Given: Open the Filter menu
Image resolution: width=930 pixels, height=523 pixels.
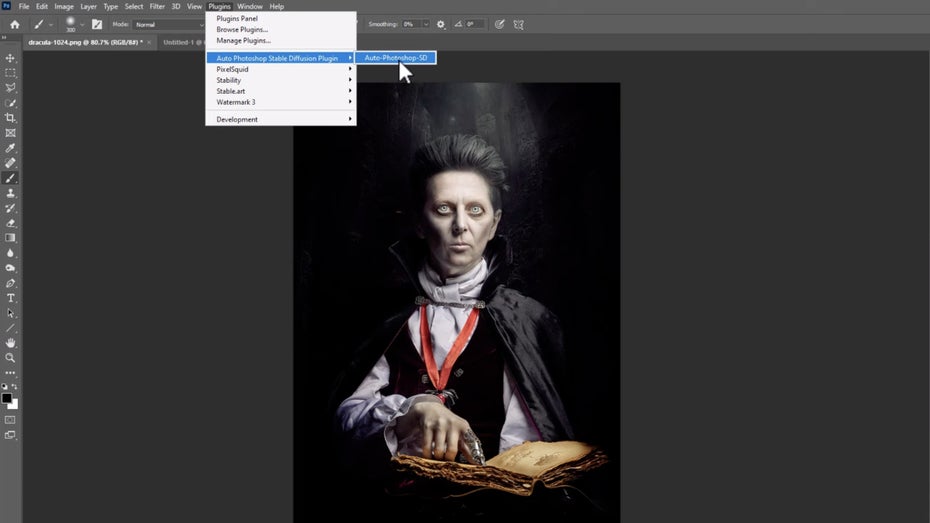Looking at the screenshot, I should 157,6.
